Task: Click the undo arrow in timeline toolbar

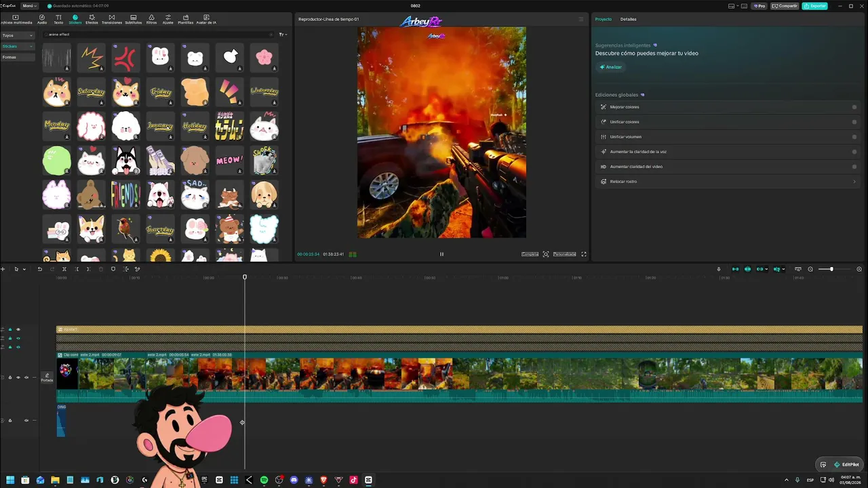Action: point(40,269)
